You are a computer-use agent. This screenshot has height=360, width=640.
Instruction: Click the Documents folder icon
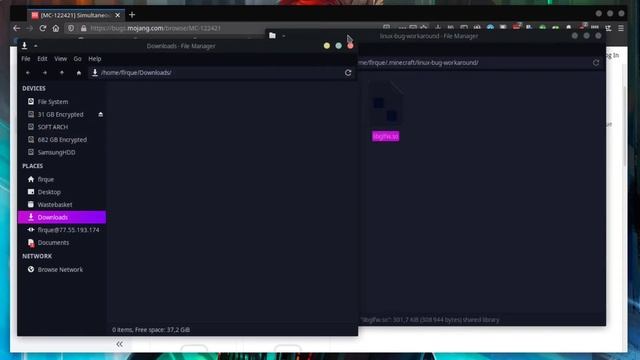(x=31, y=242)
